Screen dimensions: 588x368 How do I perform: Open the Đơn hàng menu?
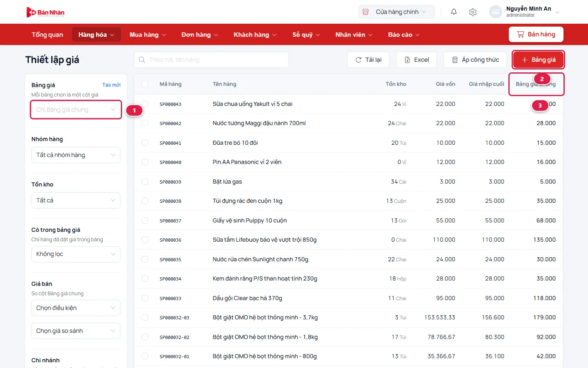(x=200, y=35)
